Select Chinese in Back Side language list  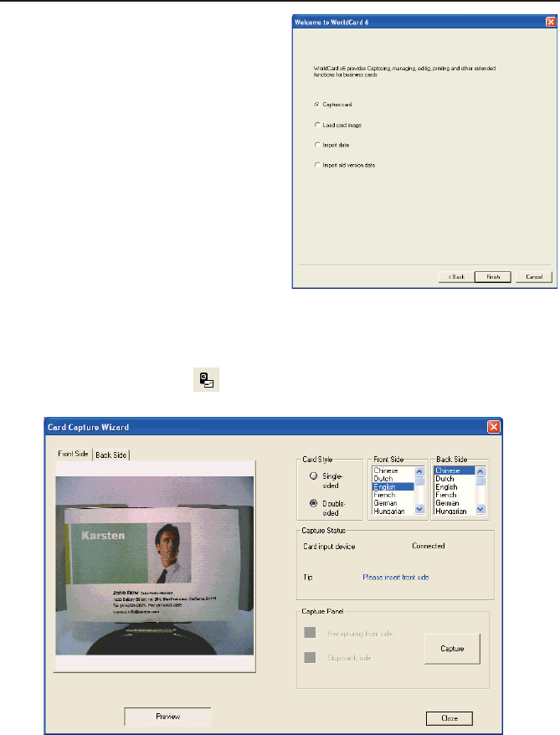click(454, 470)
